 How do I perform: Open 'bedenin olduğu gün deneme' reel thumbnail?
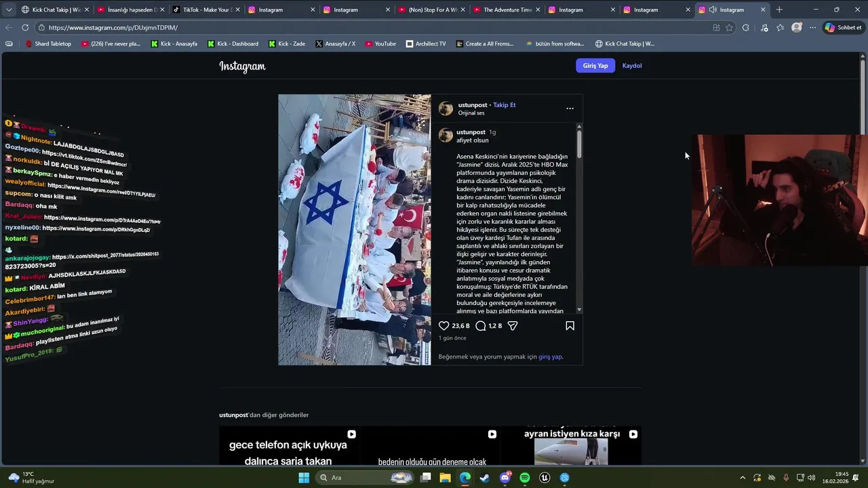pos(431,446)
